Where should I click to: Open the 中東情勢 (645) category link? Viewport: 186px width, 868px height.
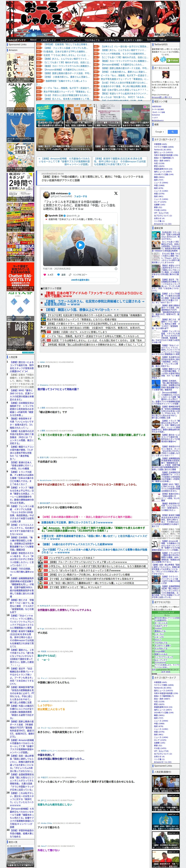click(160, 144)
